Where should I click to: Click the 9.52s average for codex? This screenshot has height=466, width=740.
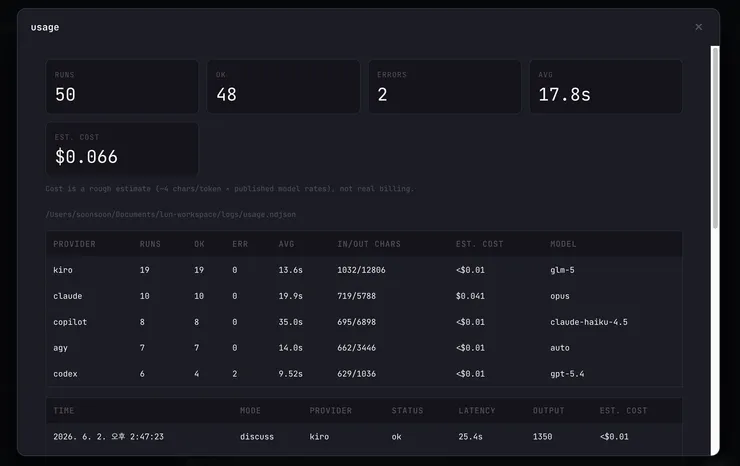click(x=290, y=374)
